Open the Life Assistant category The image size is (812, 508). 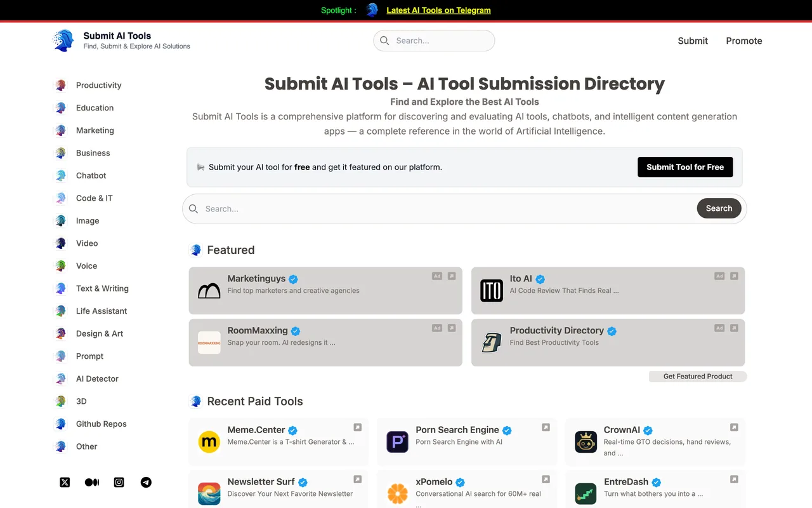[x=101, y=311]
